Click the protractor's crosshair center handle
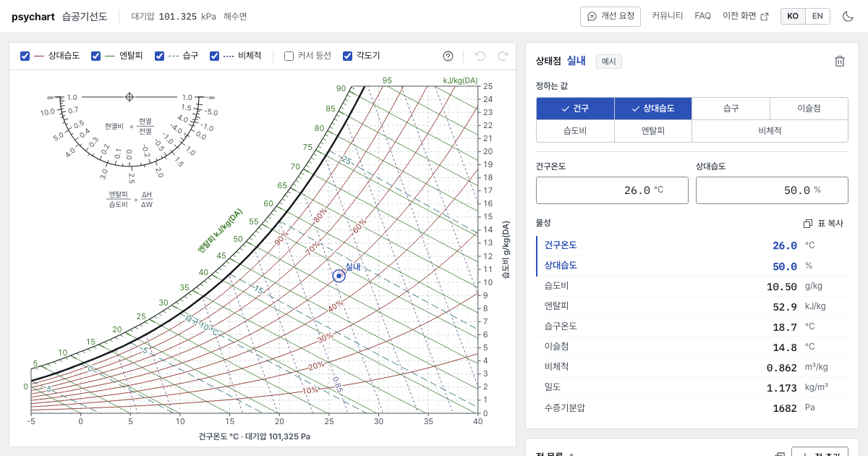Screen dimensions: 868x456 (129, 97)
